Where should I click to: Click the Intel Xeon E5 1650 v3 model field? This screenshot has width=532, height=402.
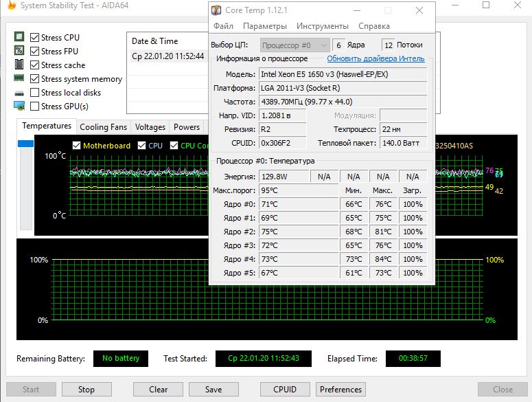click(x=343, y=74)
